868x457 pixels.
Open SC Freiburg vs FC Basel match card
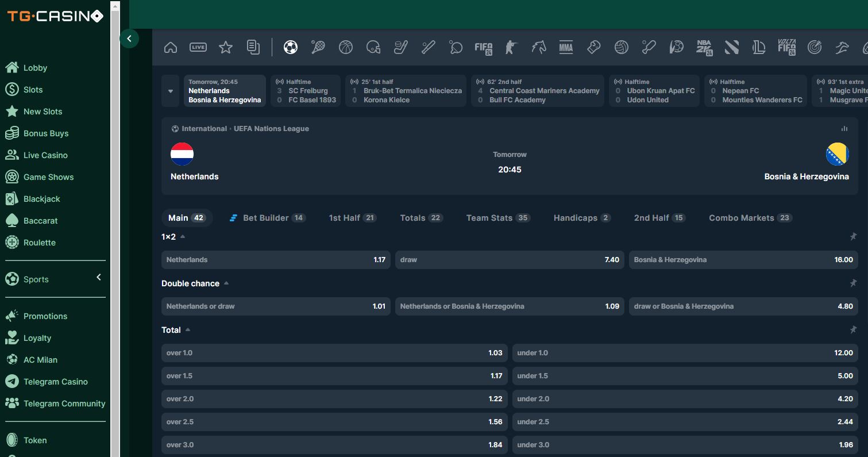pyautogui.click(x=306, y=91)
